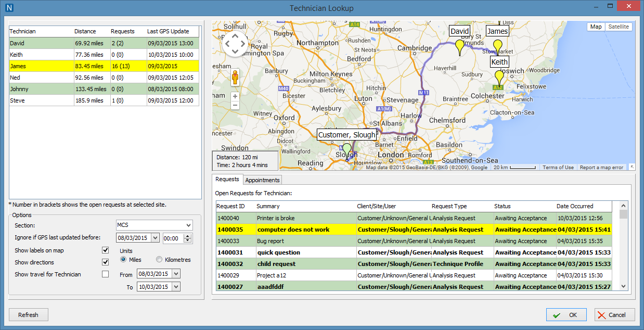Sort requests by Date Occurred header
This screenshot has width=644, height=330.
584,206
